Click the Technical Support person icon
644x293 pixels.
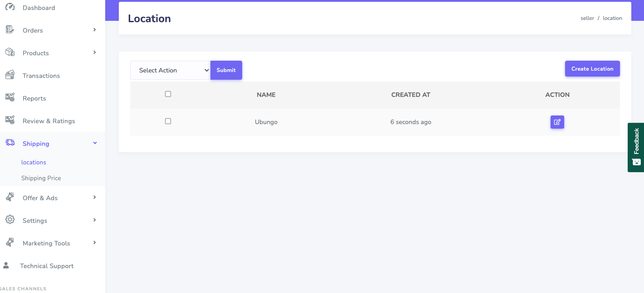click(x=6, y=265)
